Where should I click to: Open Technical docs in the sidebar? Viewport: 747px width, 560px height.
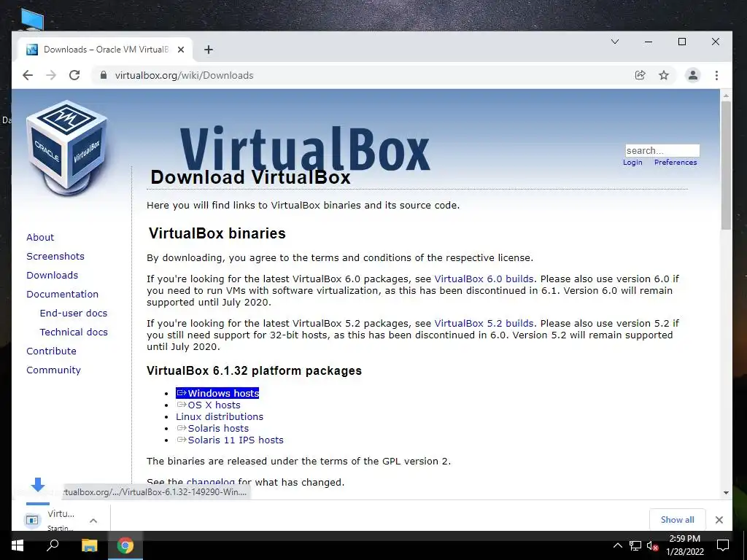(74, 332)
